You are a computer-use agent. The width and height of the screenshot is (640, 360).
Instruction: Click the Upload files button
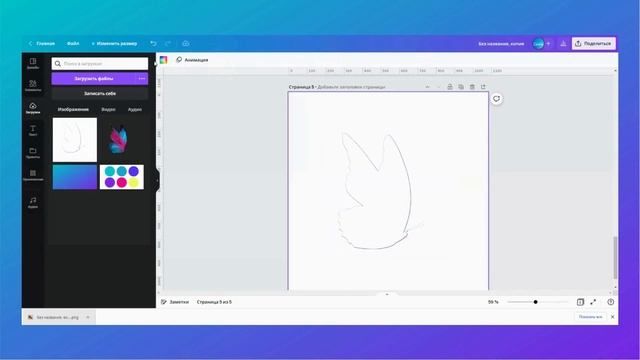94,78
